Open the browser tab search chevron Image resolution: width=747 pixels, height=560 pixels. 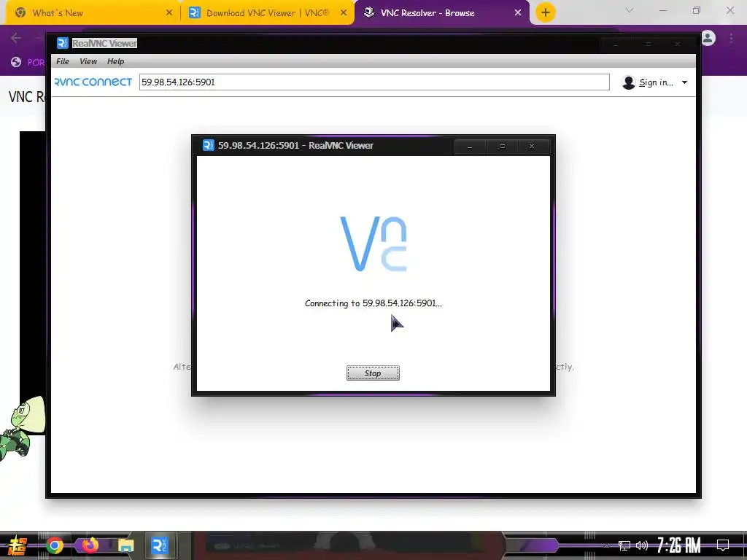coord(630,10)
